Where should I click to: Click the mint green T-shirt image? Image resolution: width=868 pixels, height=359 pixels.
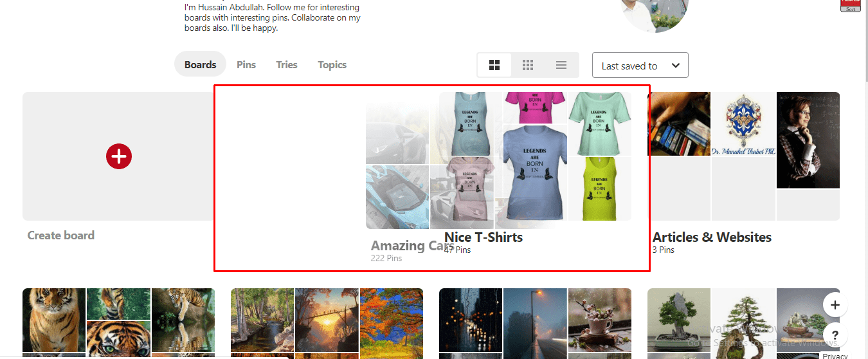click(600, 124)
